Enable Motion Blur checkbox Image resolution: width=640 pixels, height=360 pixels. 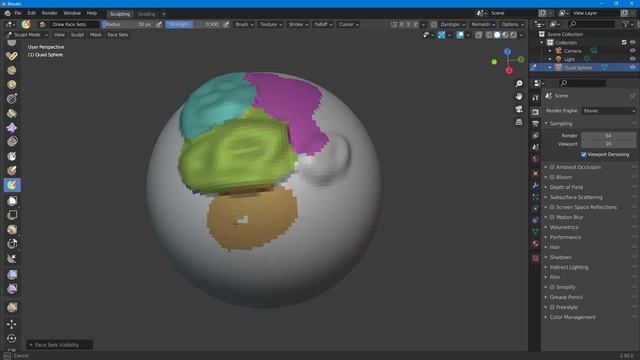point(552,217)
